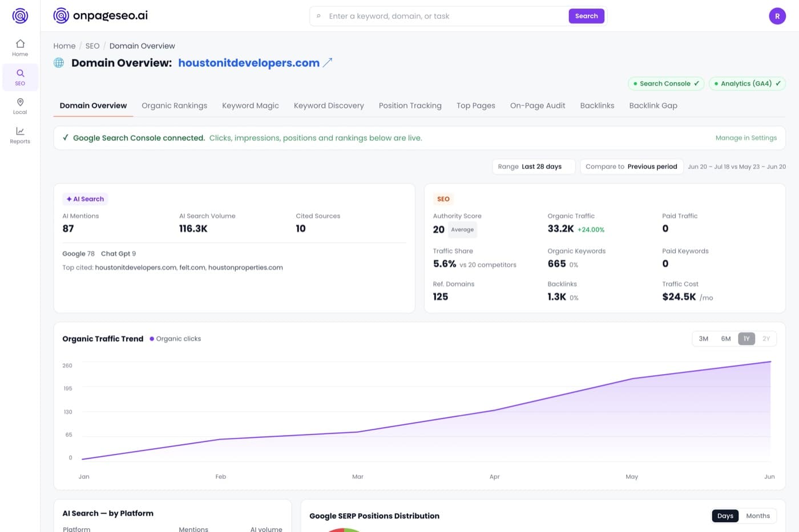Click the Organic clicks legend dot
Screen dimensions: 799x532
(152, 339)
